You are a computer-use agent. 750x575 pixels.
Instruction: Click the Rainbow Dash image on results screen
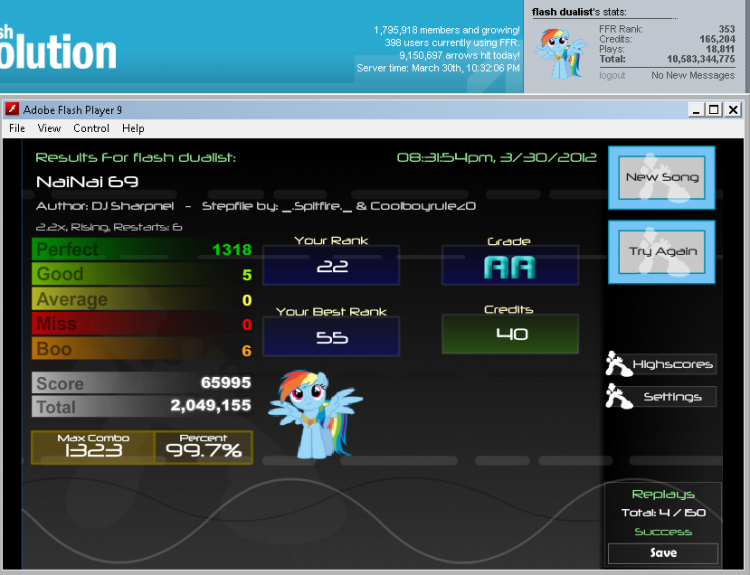pyautogui.click(x=315, y=414)
